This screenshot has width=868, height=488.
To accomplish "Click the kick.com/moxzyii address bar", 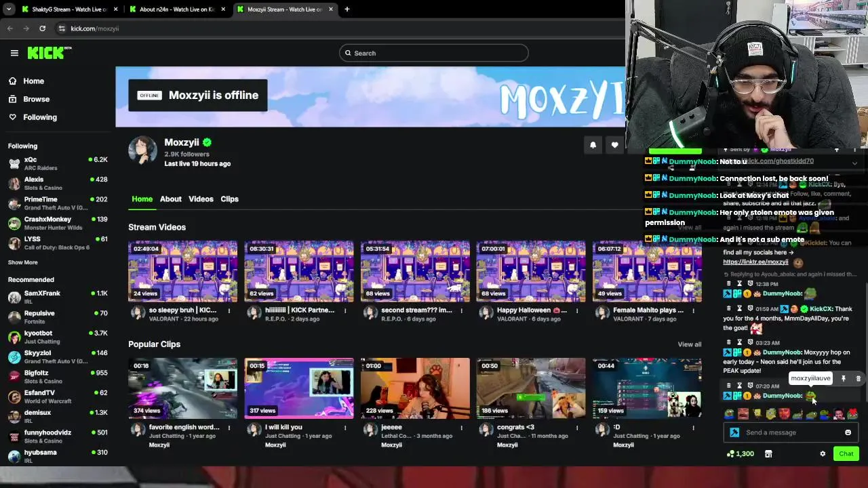I will coord(95,28).
